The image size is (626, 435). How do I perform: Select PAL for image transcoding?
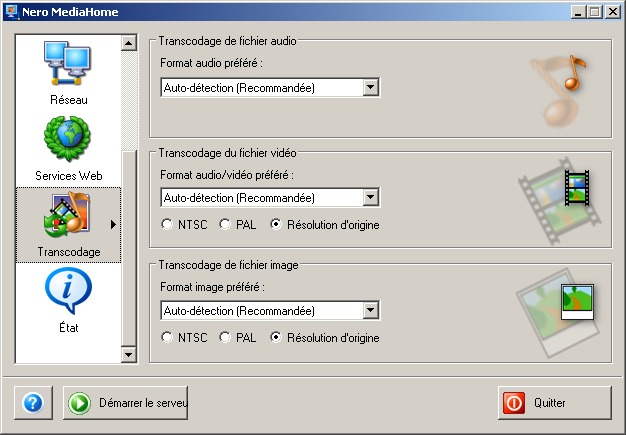click(x=238, y=338)
